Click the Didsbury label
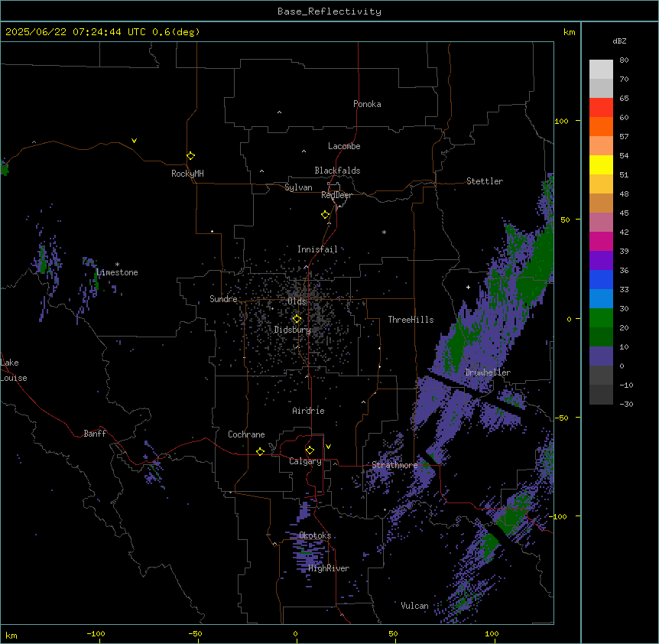Screen dimensions: 659x644 pyautogui.click(x=293, y=330)
